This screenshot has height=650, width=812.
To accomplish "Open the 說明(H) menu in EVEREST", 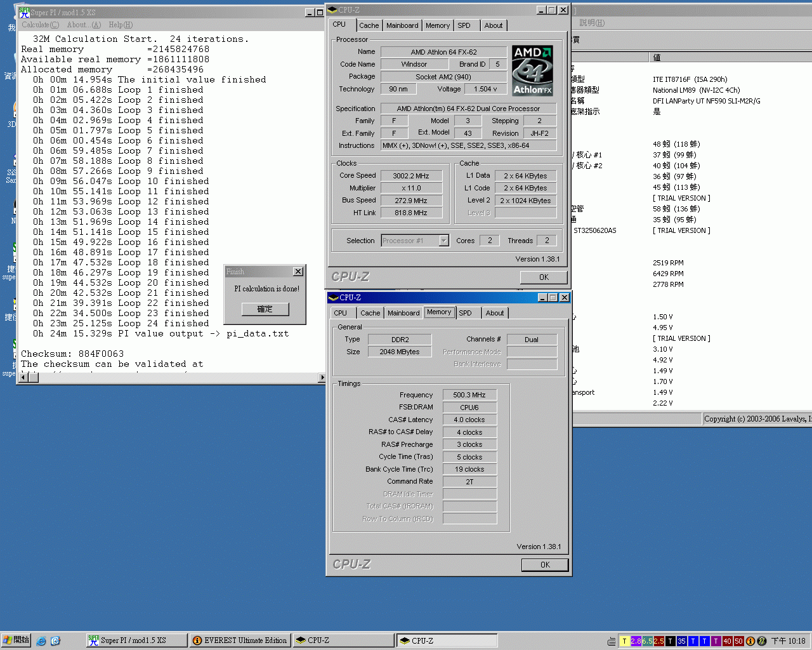I will tap(592, 23).
